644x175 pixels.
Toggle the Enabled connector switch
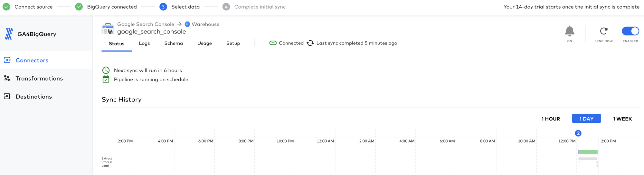(x=630, y=31)
